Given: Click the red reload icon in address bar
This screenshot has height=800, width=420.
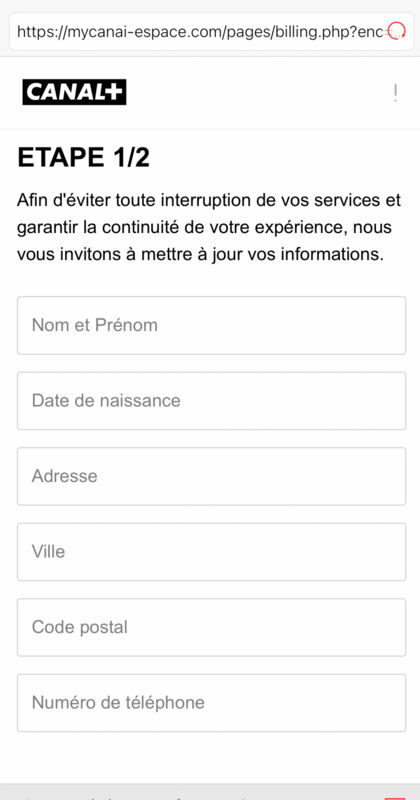Looking at the screenshot, I should [397, 31].
